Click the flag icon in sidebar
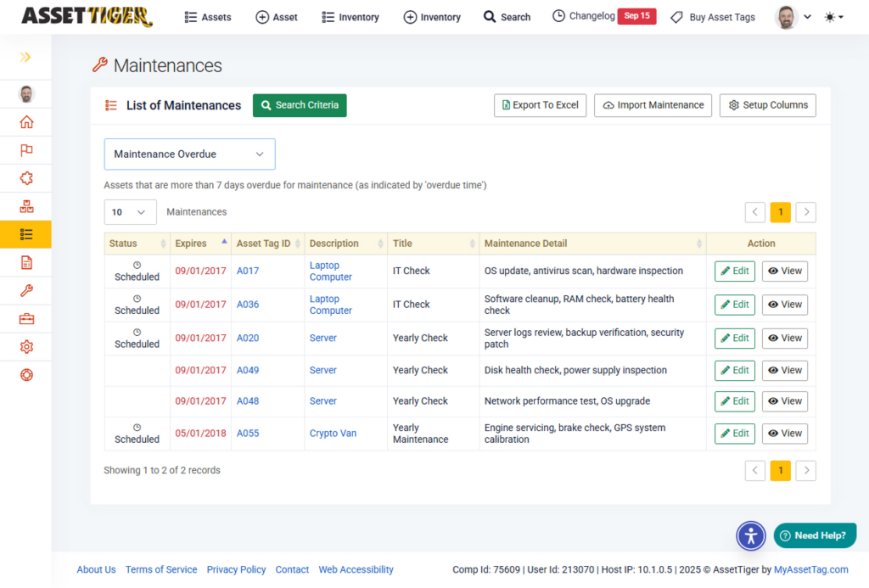The width and height of the screenshot is (869, 588). point(26,150)
